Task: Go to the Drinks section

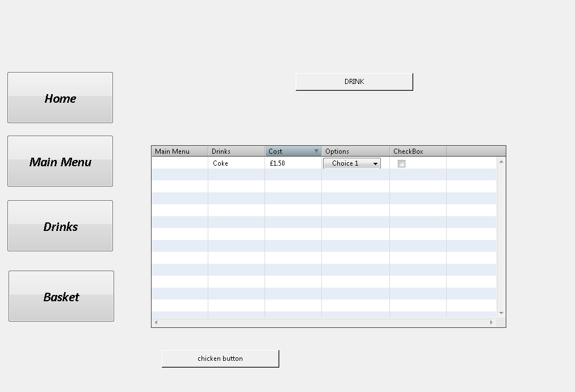Action: 60,226
